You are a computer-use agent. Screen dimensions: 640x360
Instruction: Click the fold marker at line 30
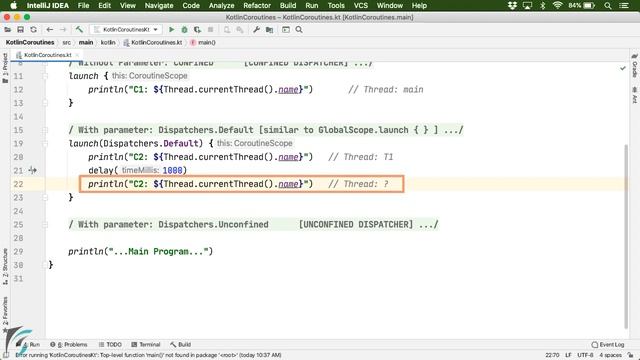coord(45,265)
